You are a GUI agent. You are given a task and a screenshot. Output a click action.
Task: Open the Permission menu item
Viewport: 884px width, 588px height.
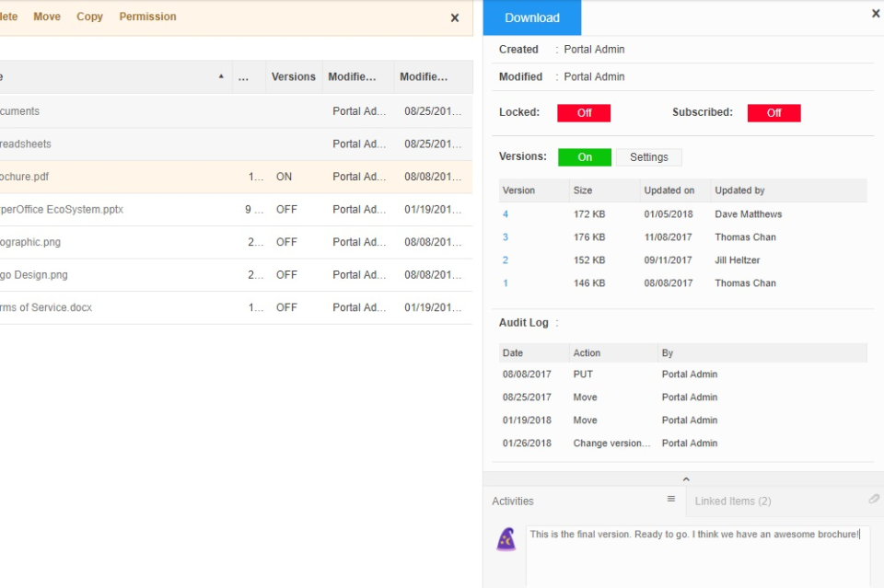pyautogui.click(x=147, y=16)
